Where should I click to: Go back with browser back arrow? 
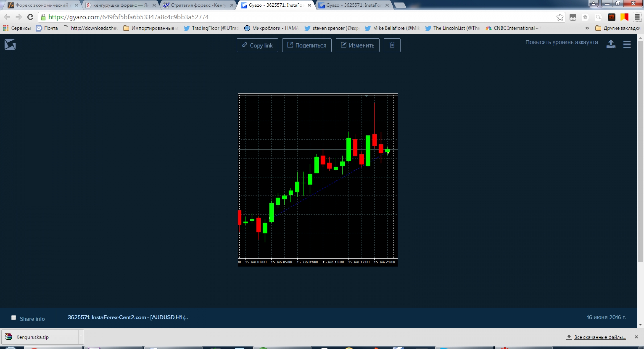(7, 17)
